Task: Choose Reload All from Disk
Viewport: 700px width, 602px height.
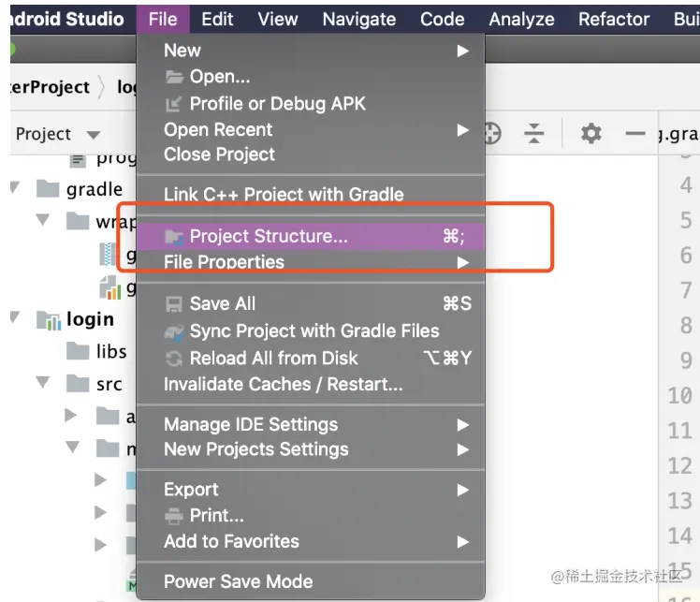Action: (x=311, y=359)
